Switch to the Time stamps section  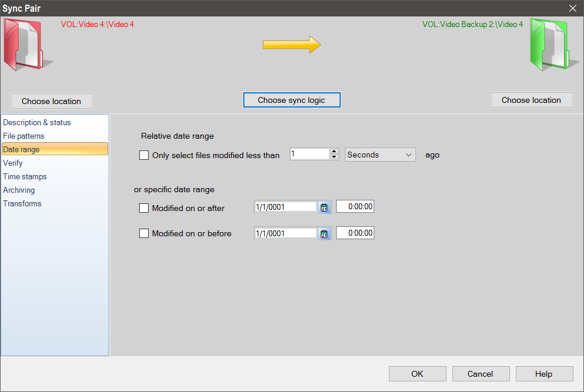pyautogui.click(x=25, y=176)
